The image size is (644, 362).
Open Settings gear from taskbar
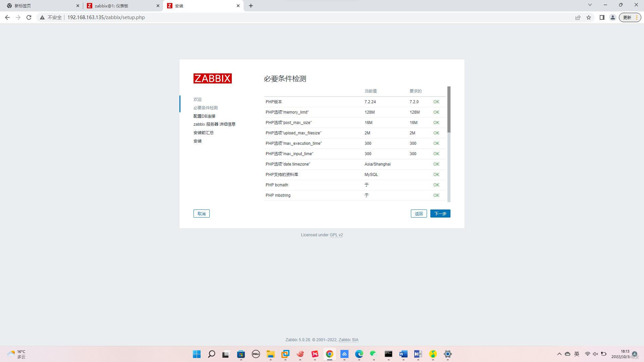(x=448, y=354)
